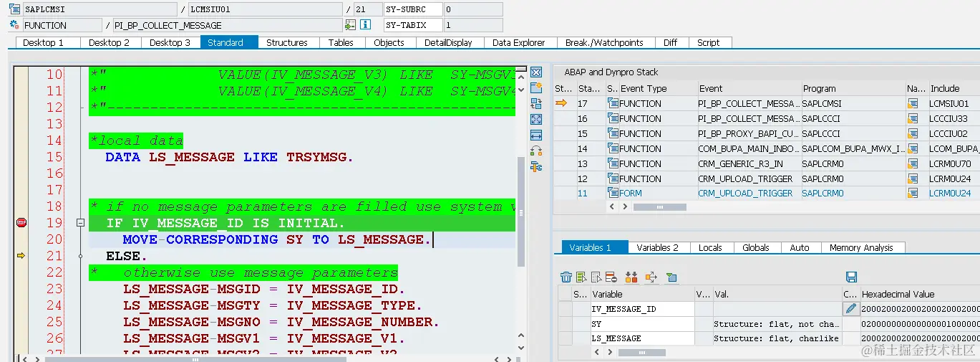Switch to the Desktop 1 tab

43,42
